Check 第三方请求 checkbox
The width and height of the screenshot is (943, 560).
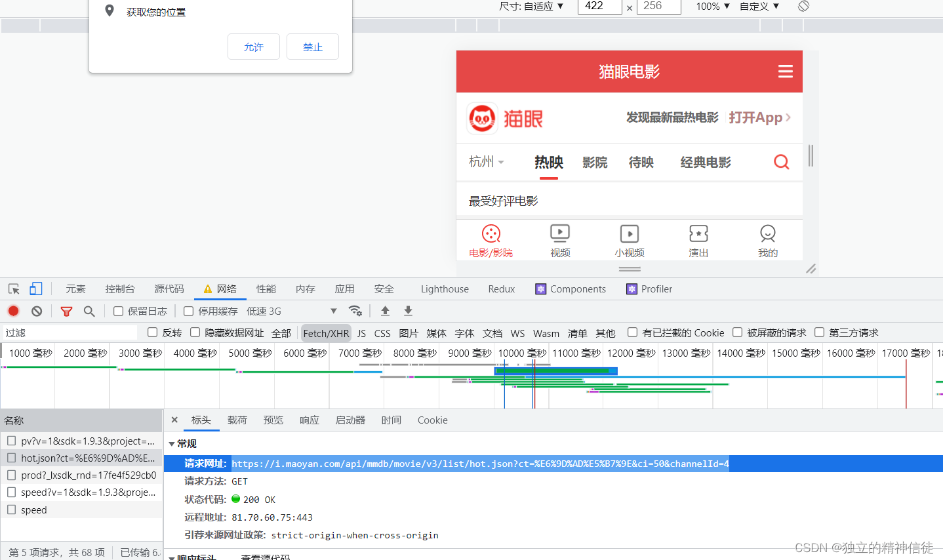click(x=820, y=332)
